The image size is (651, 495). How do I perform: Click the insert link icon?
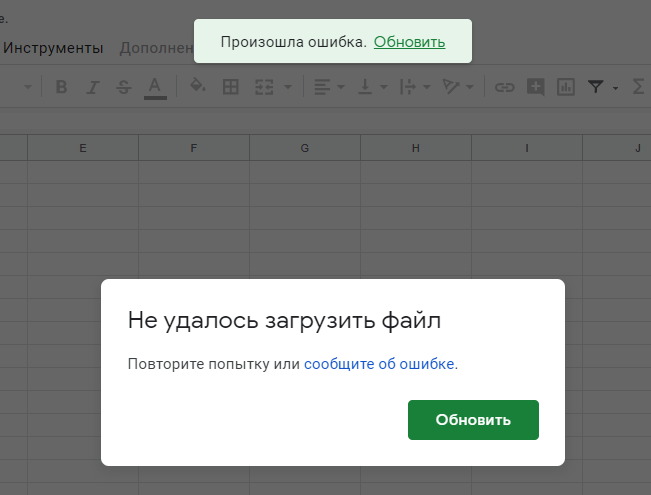tap(504, 87)
